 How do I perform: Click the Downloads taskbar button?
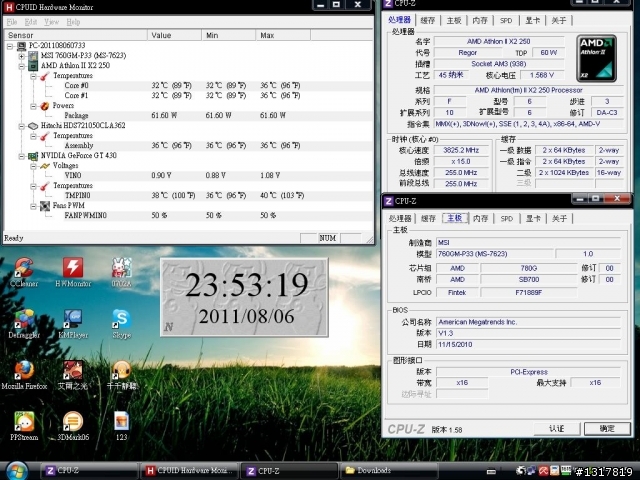(x=388, y=471)
